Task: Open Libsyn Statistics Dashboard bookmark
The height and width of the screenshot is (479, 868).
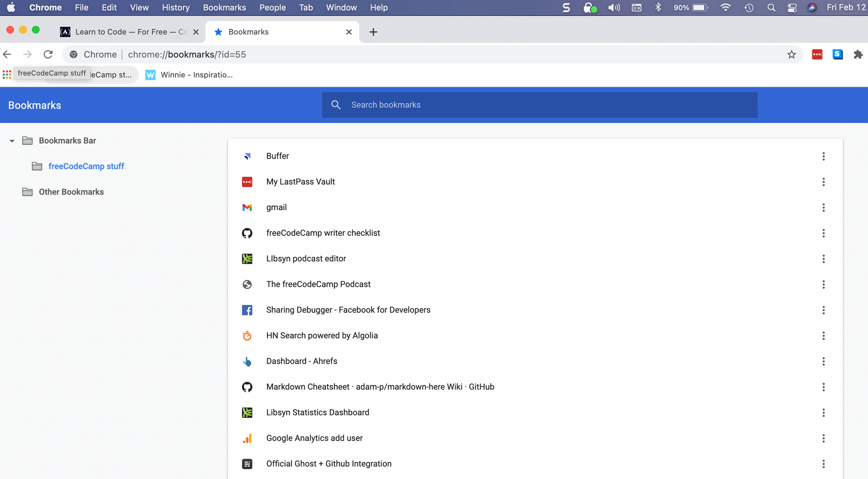Action: [x=318, y=413]
